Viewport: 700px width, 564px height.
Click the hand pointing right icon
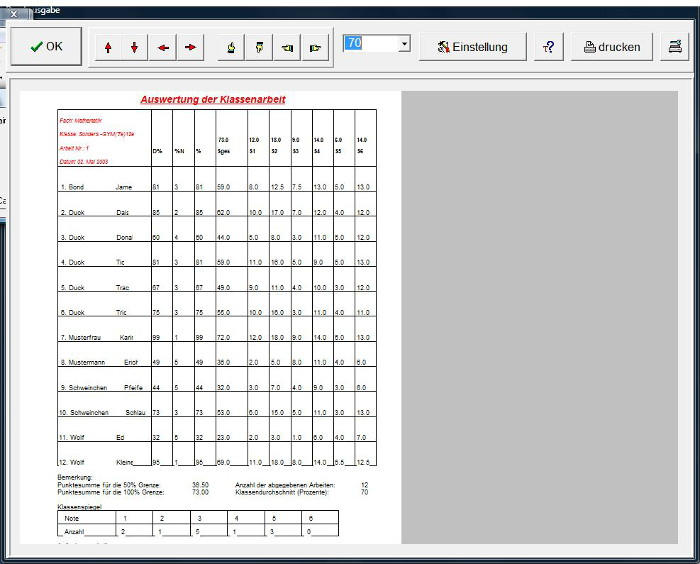pos(316,47)
